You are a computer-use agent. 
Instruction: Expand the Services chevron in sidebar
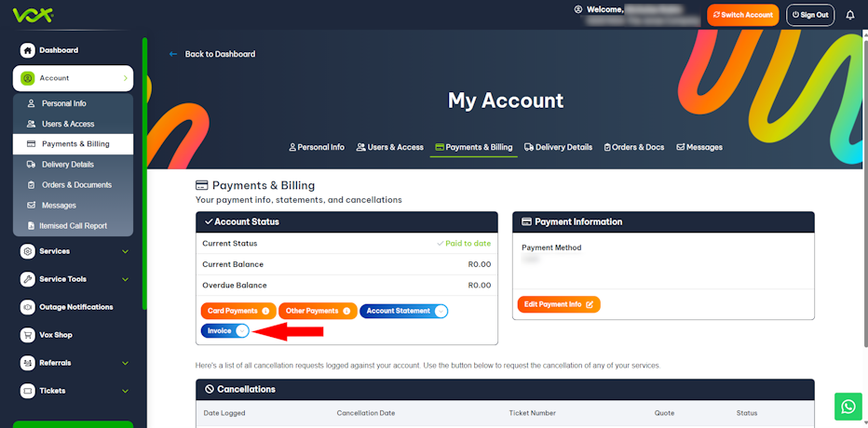tap(125, 251)
